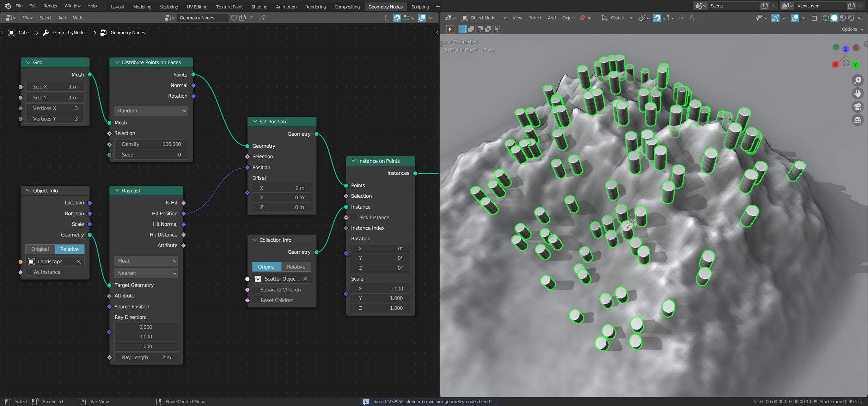
Task: Toggle Original mode on Object Info
Action: 40,249
